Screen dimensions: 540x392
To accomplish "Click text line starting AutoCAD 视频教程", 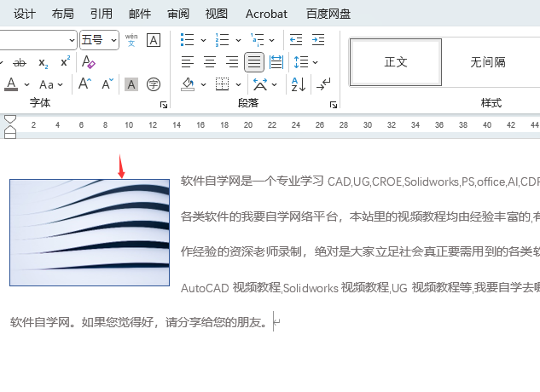I will coord(360,287).
